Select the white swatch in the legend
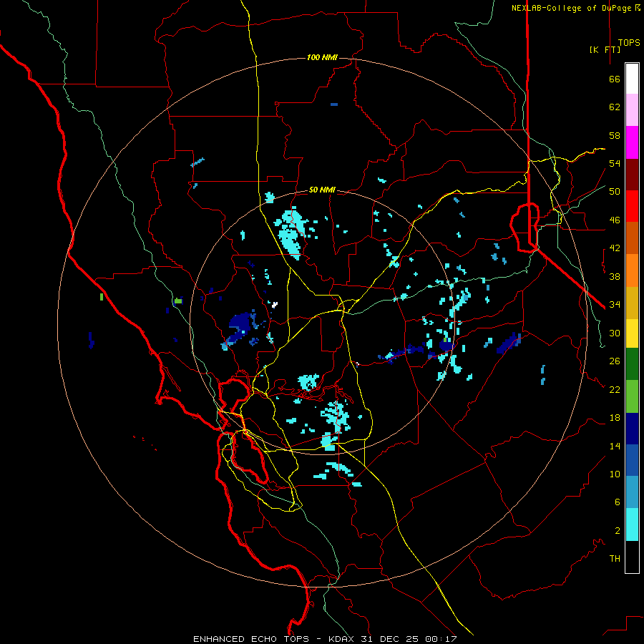The image size is (644, 644). tap(632, 79)
